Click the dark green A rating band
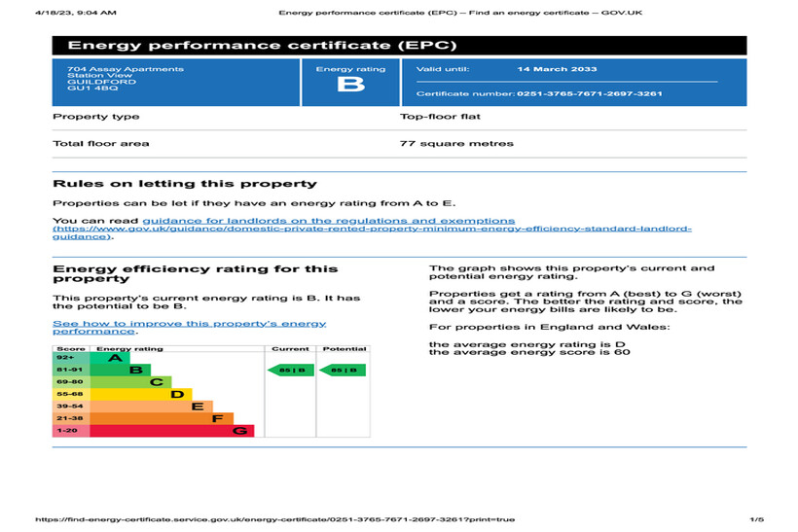 click(110, 358)
